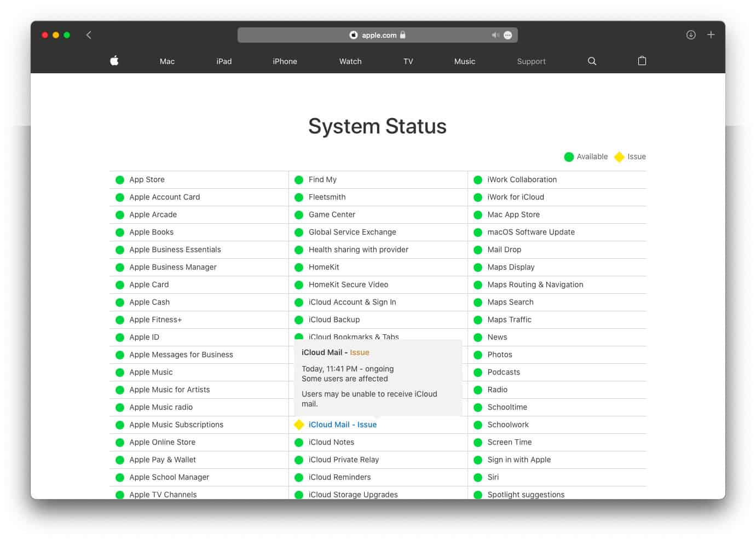Image resolution: width=756 pixels, height=540 pixels.
Task: Select the iCloud Private Relay row
Action: click(x=378, y=460)
